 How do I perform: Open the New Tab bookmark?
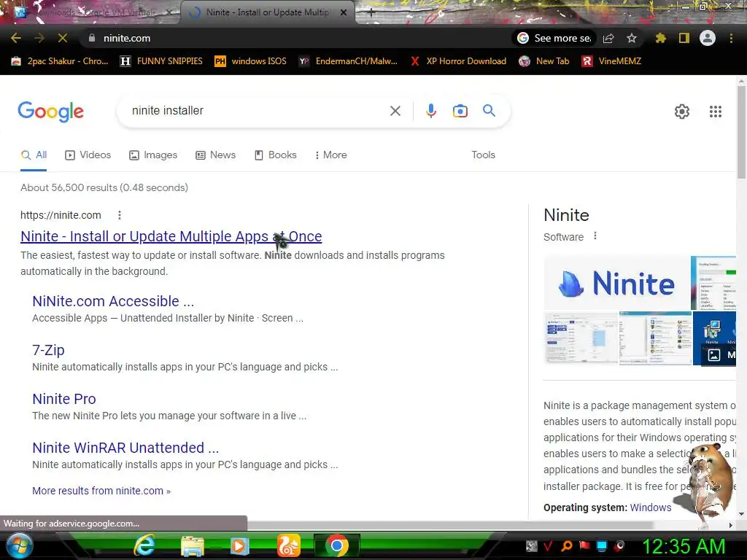[x=544, y=61]
